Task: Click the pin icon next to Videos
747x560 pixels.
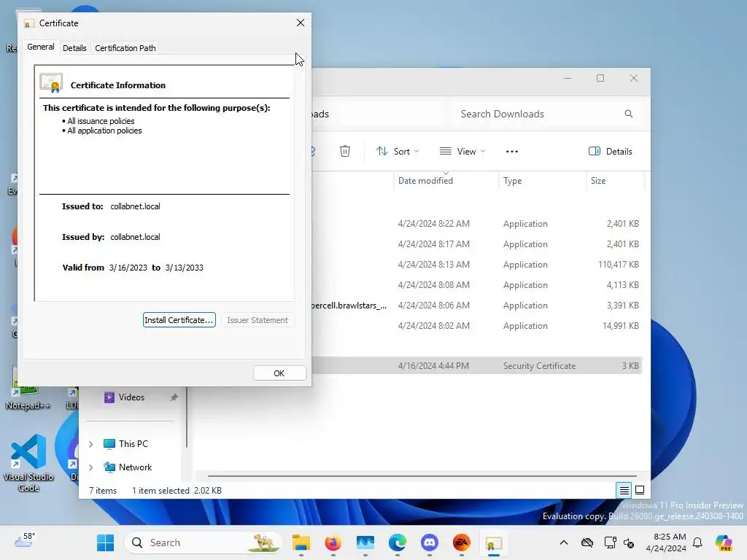Action: click(174, 397)
